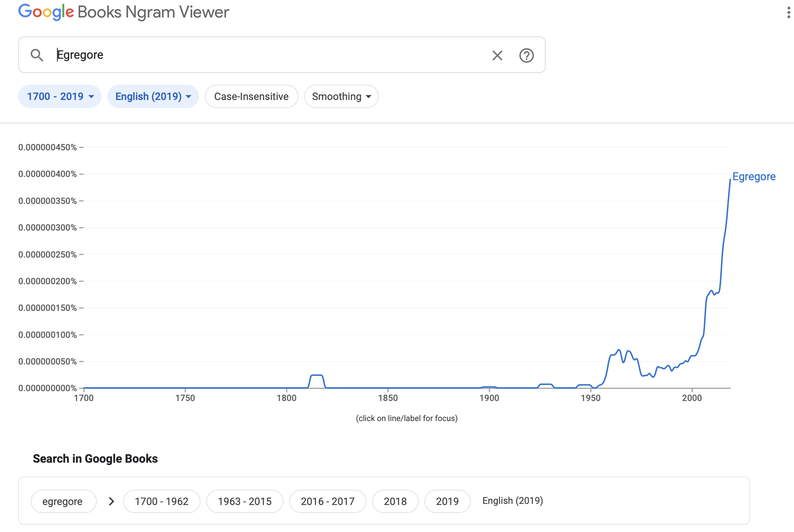The height and width of the screenshot is (532, 794).
Task: Open the three-dot options menu
Action: click(x=789, y=13)
